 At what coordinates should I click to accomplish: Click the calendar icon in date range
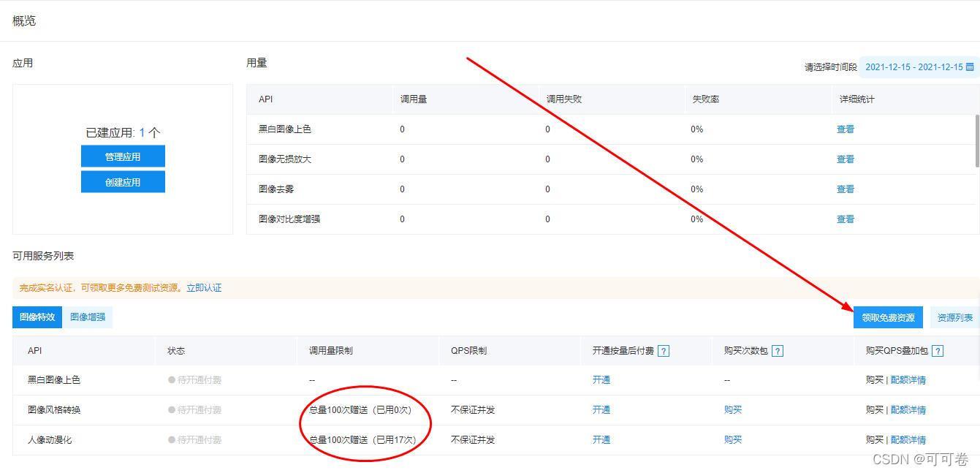(970, 67)
